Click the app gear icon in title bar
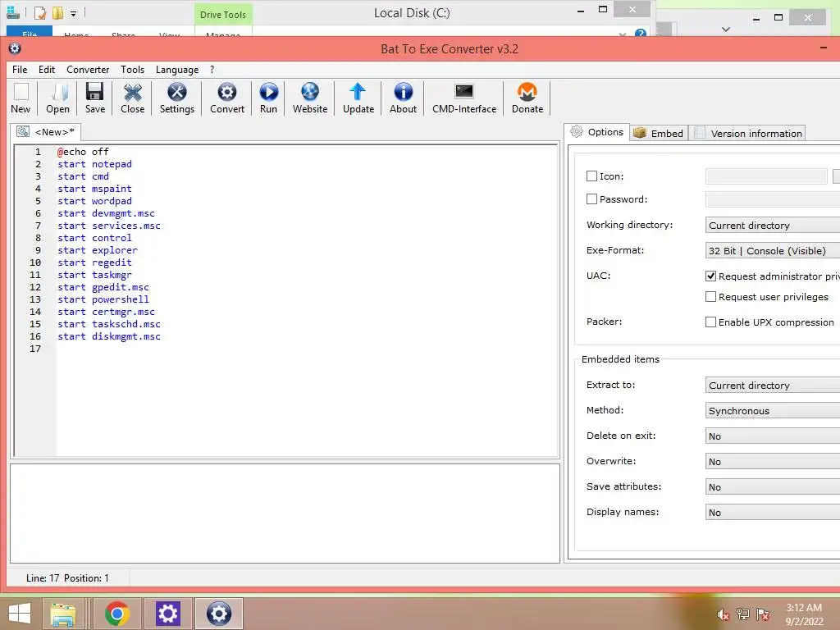The height and width of the screenshot is (630, 840). click(x=15, y=48)
